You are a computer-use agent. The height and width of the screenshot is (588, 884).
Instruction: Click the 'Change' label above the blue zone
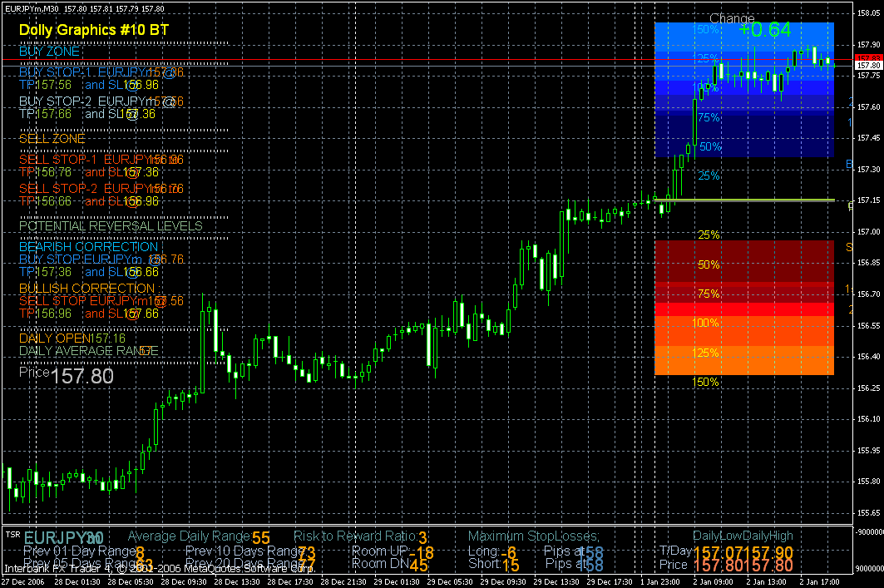(x=732, y=18)
